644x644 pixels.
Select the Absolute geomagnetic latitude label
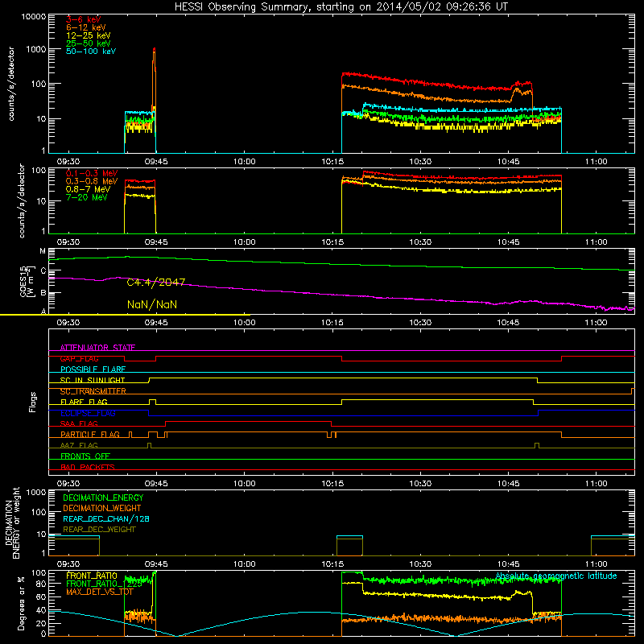556,576
